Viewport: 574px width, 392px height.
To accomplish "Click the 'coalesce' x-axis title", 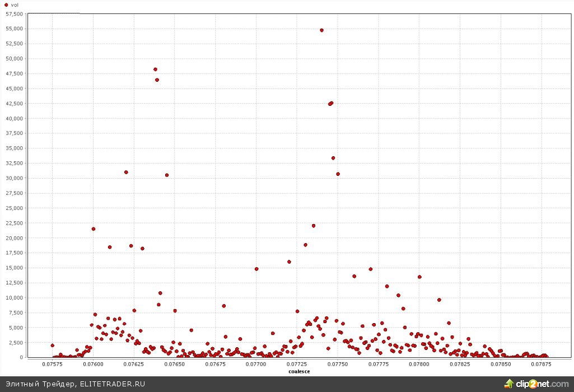I will [299, 371].
